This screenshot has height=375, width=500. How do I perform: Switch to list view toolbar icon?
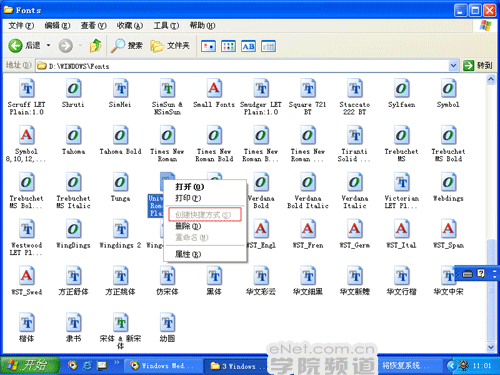pos(228,46)
